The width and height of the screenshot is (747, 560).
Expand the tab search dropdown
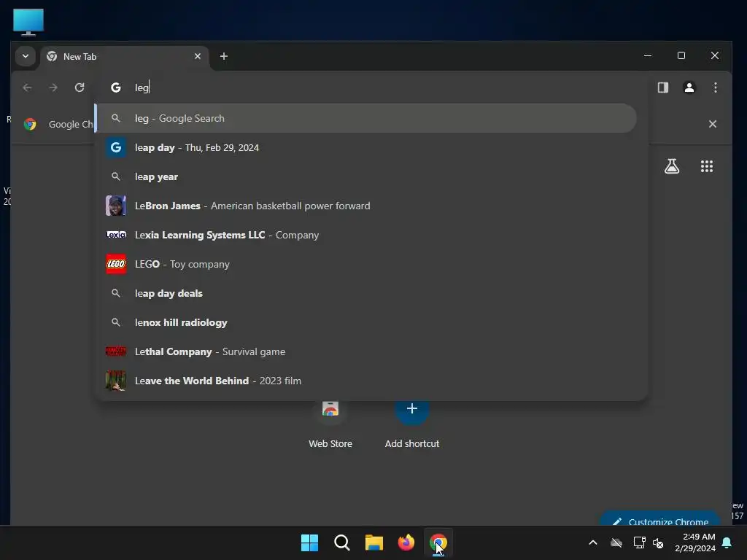(26, 56)
